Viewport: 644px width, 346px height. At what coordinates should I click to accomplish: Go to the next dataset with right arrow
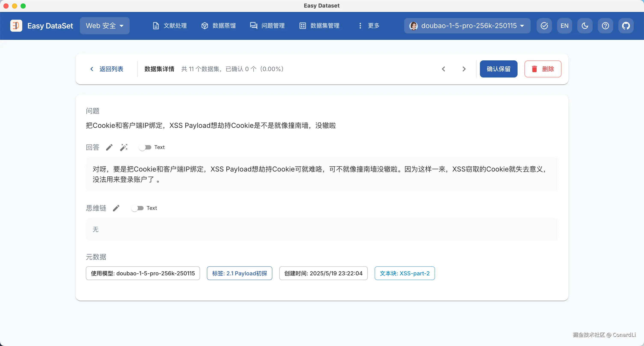tap(464, 69)
